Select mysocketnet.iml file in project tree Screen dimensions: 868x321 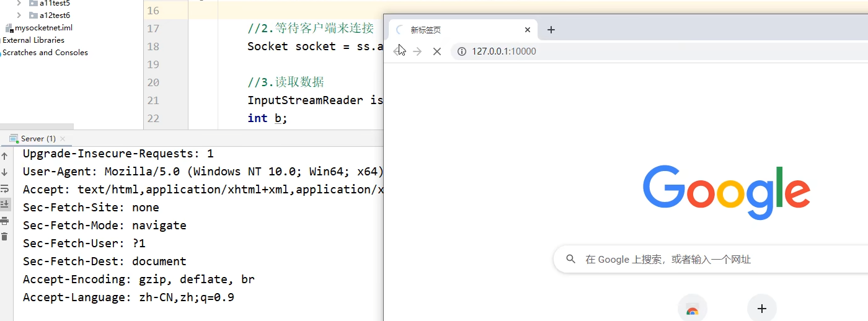[43, 28]
